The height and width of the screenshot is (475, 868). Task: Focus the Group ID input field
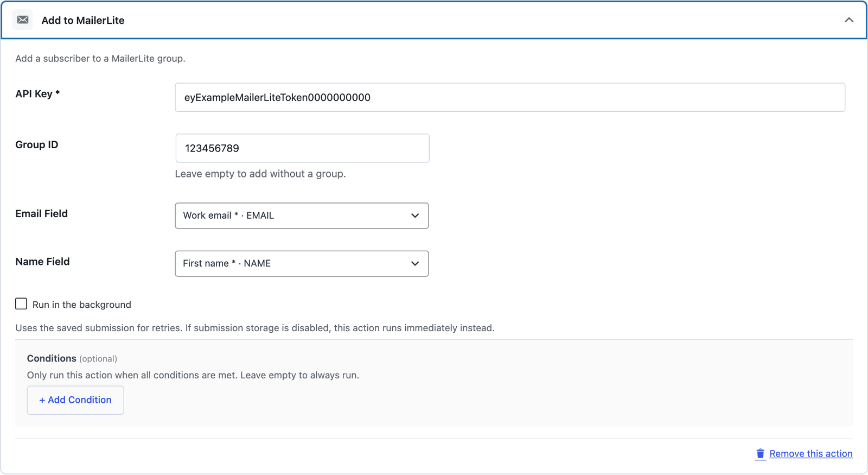(x=302, y=148)
